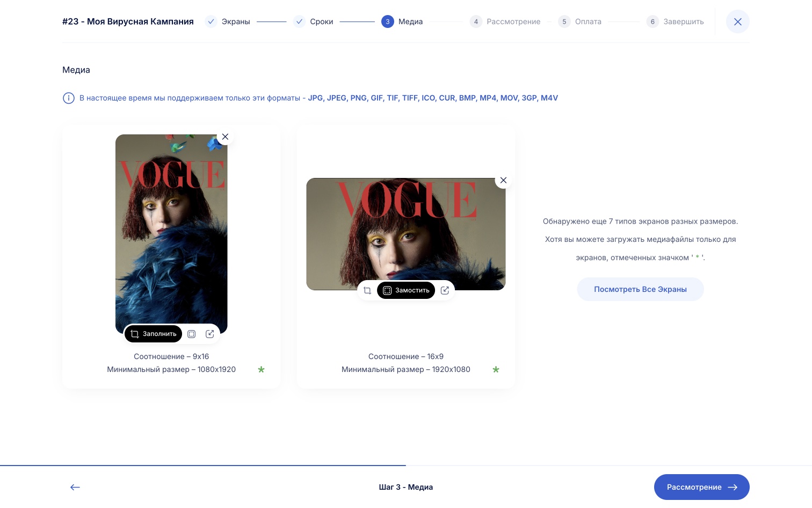Proceed with the Рассмотрение button
The image size is (812, 508).
point(701,487)
